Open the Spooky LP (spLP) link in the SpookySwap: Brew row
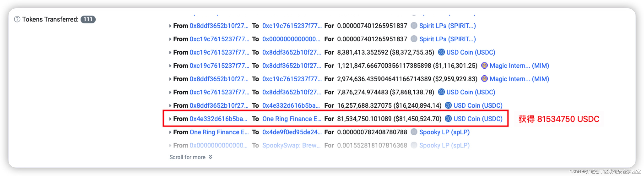 444,145
